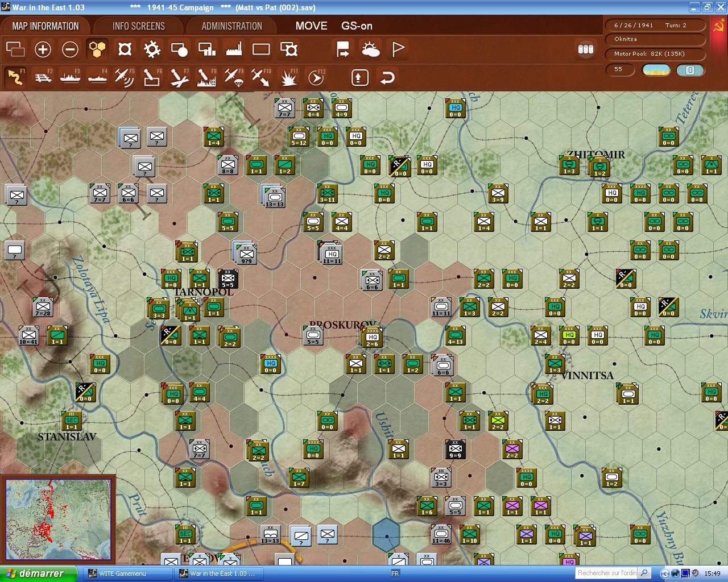Screen dimensions: 728x582
Task: Select the 11=46 armored unit counter
Action: (441, 534)
